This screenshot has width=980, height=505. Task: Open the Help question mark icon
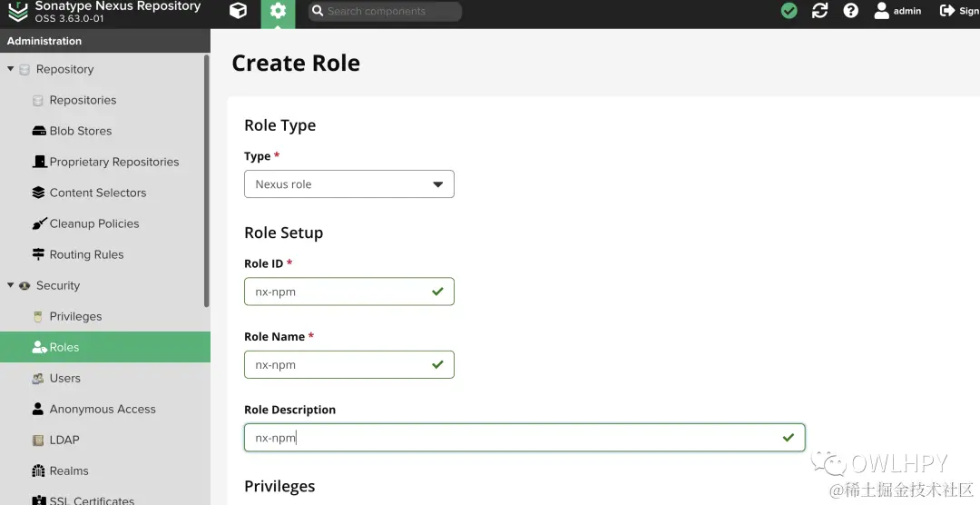coord(850,11)
